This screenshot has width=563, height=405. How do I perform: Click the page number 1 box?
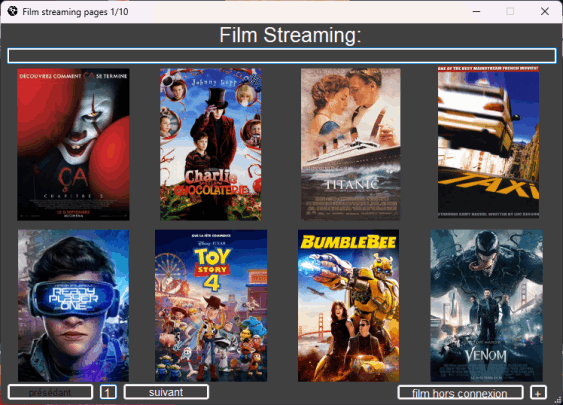[x=108, y=392]
